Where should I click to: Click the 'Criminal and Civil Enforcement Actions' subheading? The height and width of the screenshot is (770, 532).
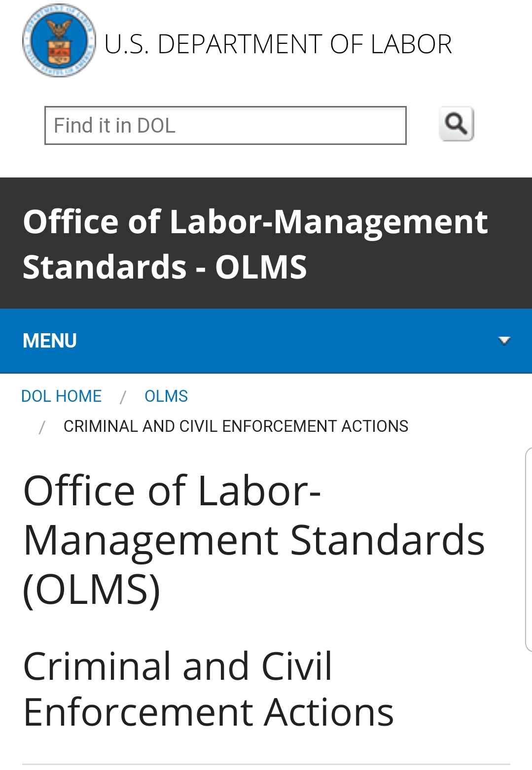click(x=208, y=689)
